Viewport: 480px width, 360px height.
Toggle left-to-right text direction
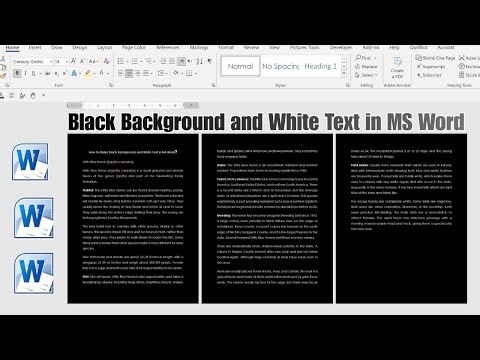click(x=181, y=61)
